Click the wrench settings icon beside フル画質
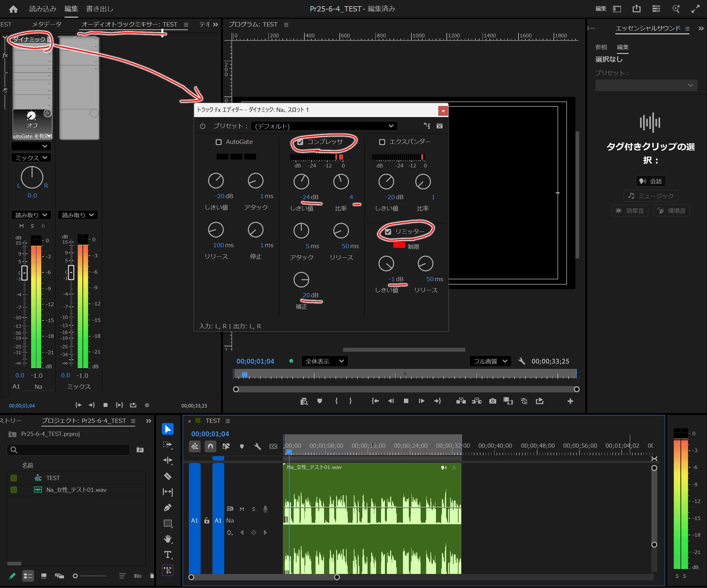The image size is (707, 588). [521, 361]
